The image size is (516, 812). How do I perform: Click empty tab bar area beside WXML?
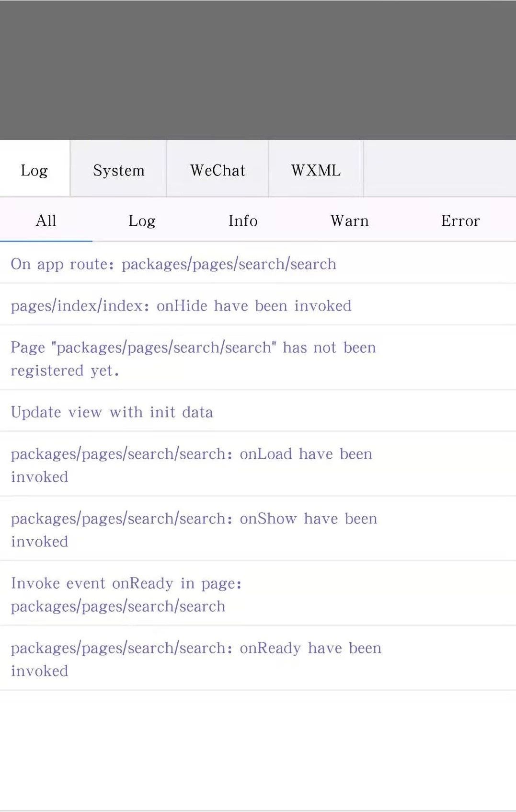point(440,169)
